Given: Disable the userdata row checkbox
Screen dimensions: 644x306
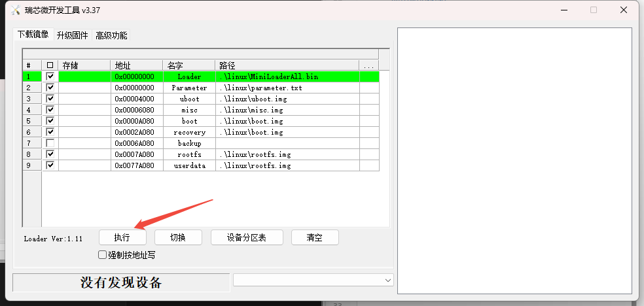Looking at the screenshot, I should pos(50,165).
